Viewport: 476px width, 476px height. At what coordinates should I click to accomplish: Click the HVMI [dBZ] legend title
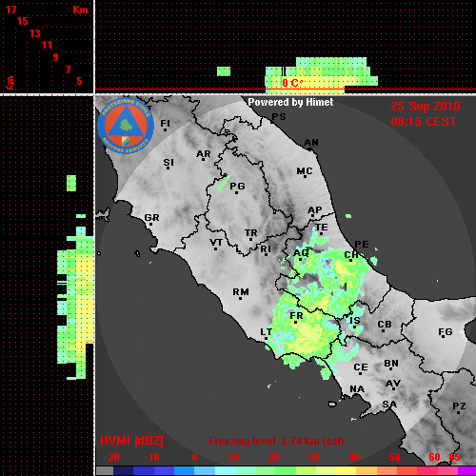pyautogui.click(x=131, y=441)
